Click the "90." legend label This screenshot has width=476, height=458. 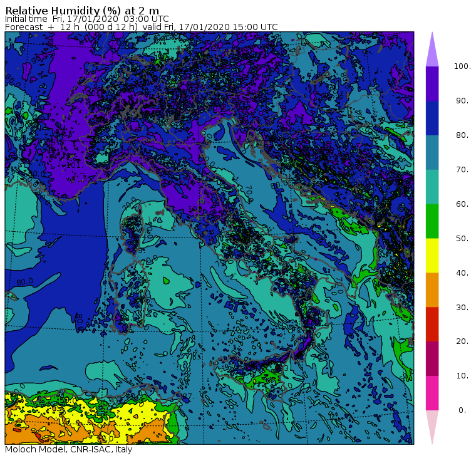462,101
